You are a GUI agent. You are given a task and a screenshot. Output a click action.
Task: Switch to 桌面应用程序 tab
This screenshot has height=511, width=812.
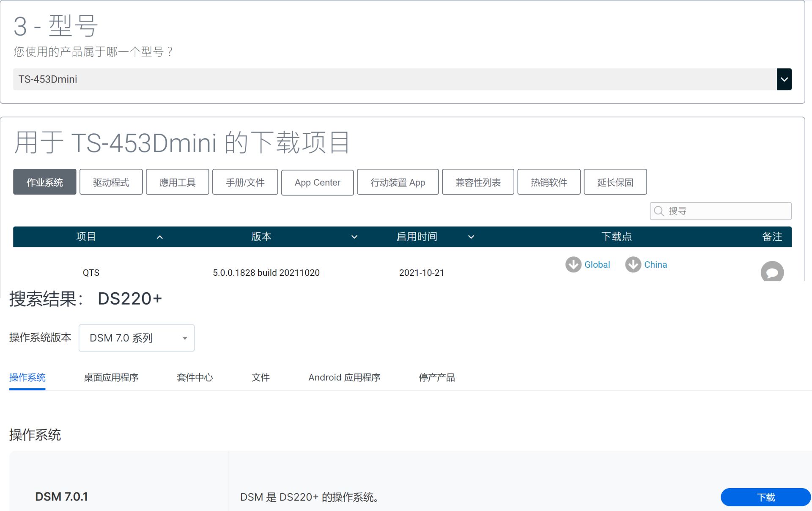pos(111,377)
